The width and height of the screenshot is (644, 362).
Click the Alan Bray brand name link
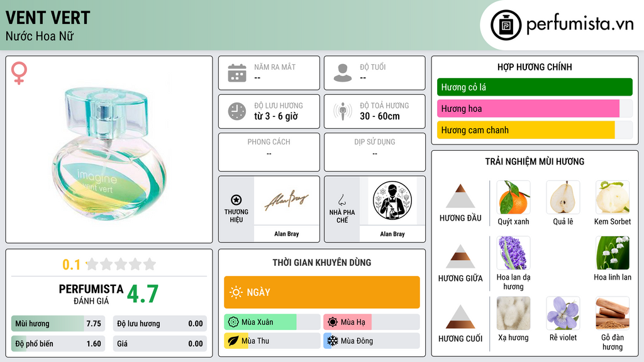point(287,234)
